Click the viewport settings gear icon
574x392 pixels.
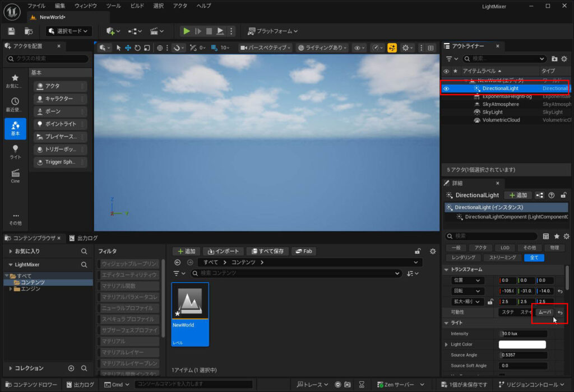[x=406, y=48]
